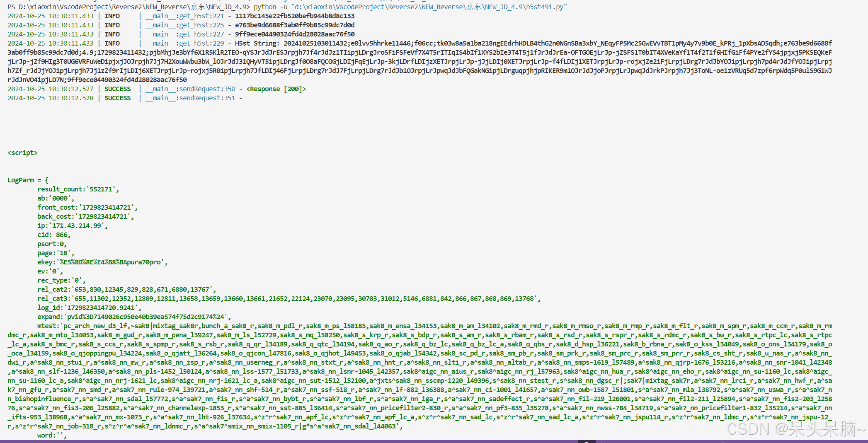The height and width of the screenshot is (443, 868).
Task: Click the '<script>' tag text
Action: click(x=22, y=153)
